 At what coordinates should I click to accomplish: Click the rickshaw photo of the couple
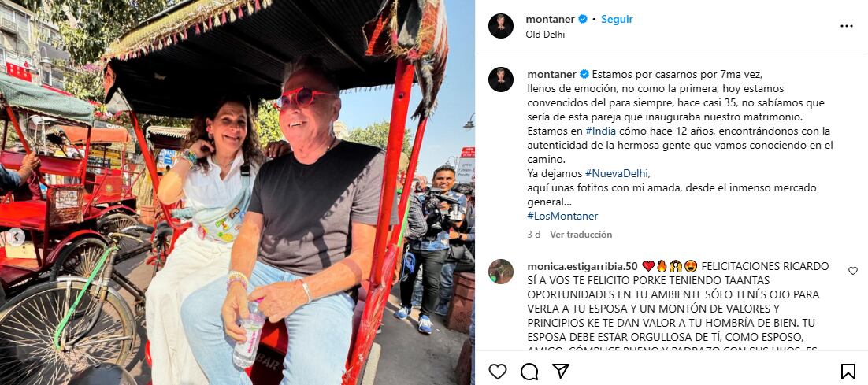click(237, 192)
